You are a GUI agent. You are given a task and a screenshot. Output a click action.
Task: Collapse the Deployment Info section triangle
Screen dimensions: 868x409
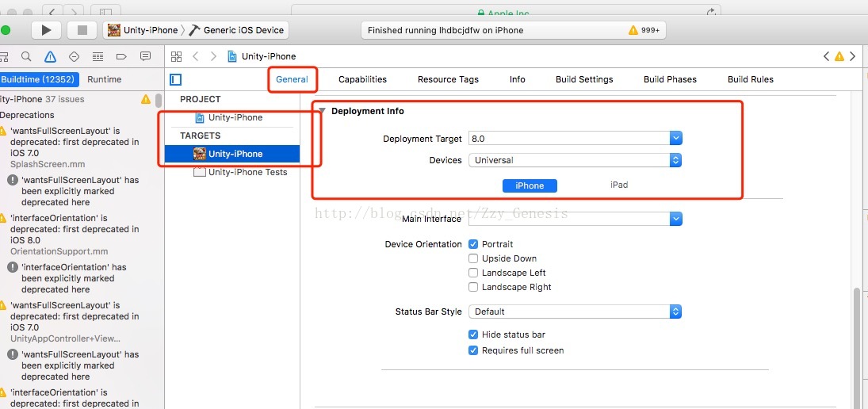tap(322, 111)
